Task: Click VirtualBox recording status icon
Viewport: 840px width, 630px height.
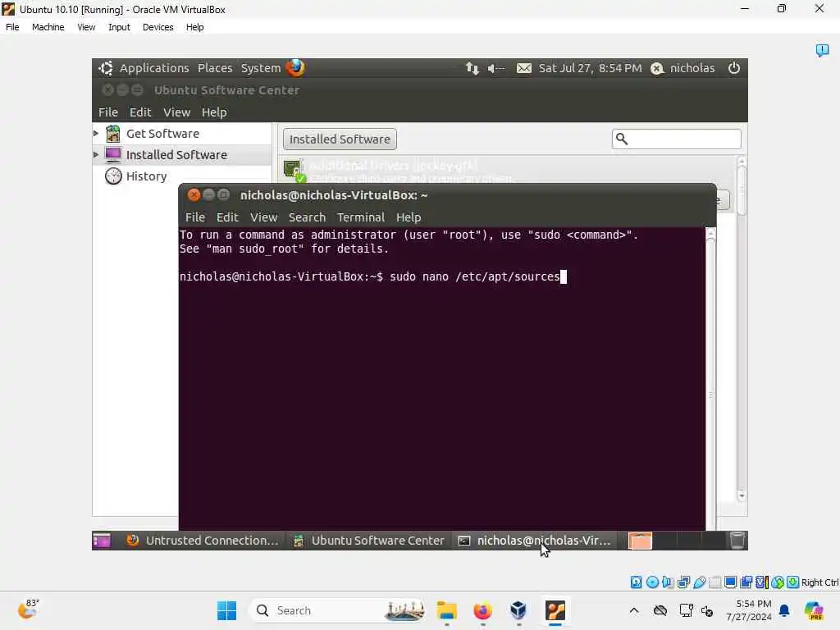Action: point(746,582)
